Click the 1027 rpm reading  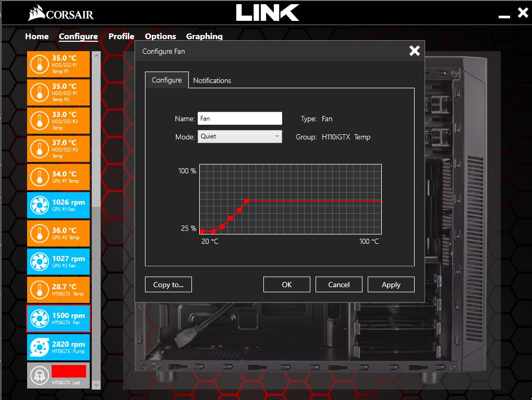coord(68,258)
